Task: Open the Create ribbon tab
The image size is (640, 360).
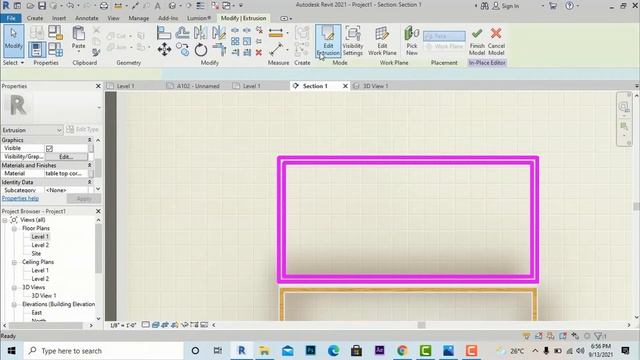Action: pos(35,18)
